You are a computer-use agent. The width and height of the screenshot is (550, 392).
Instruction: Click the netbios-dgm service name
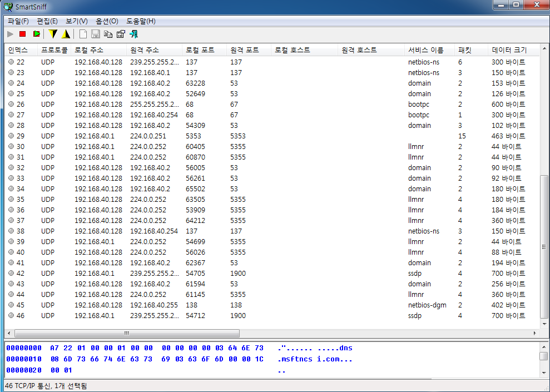point(427,305)
